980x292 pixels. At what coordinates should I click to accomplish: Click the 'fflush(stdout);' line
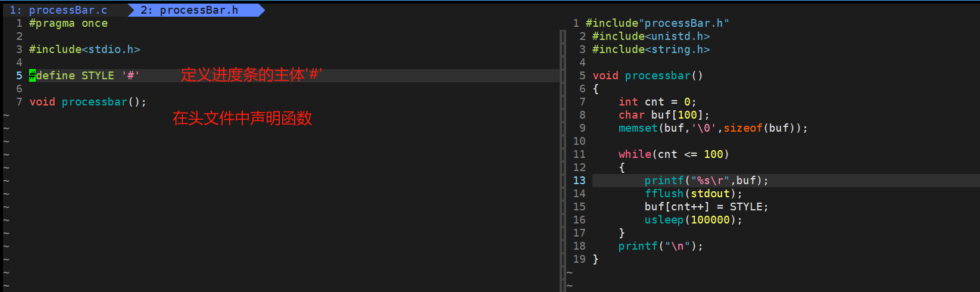tap(694, 194)
